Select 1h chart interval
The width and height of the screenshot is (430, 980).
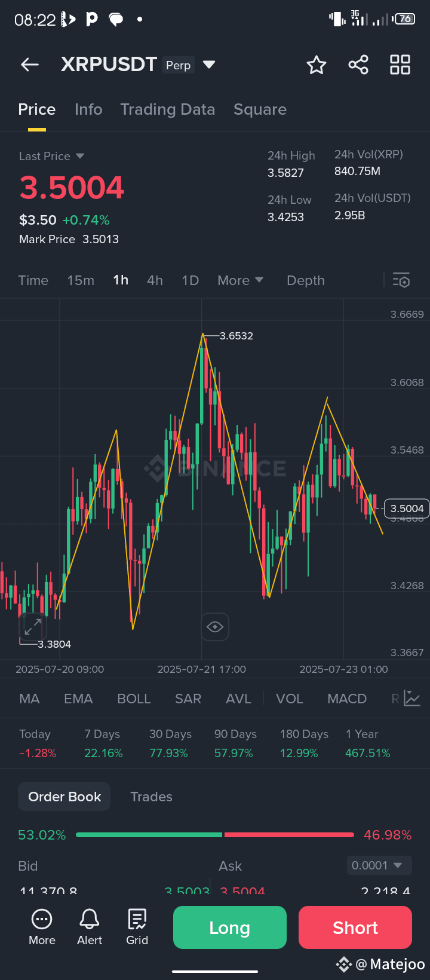point(121,280)
